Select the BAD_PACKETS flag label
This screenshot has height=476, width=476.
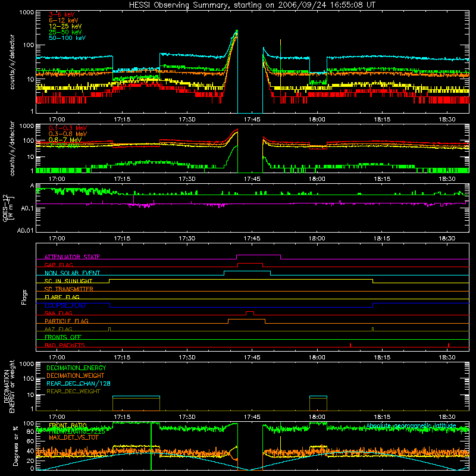pos(65,345)
